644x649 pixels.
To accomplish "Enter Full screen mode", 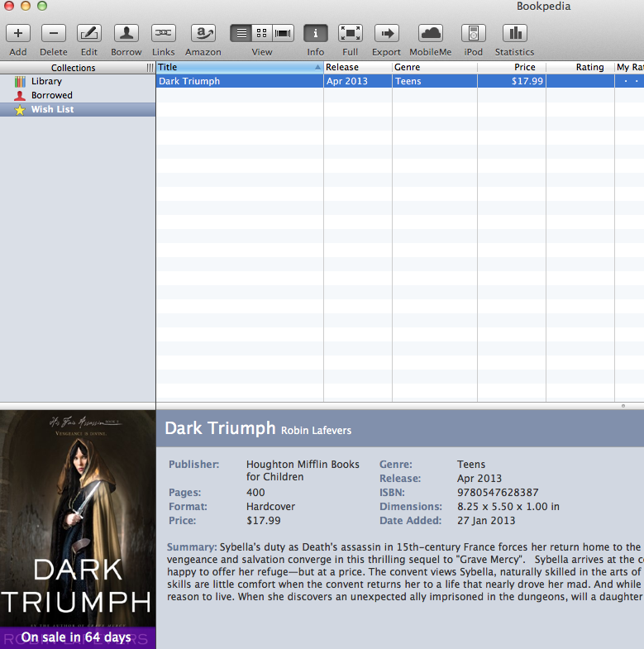I will click(x=351, y=34).
